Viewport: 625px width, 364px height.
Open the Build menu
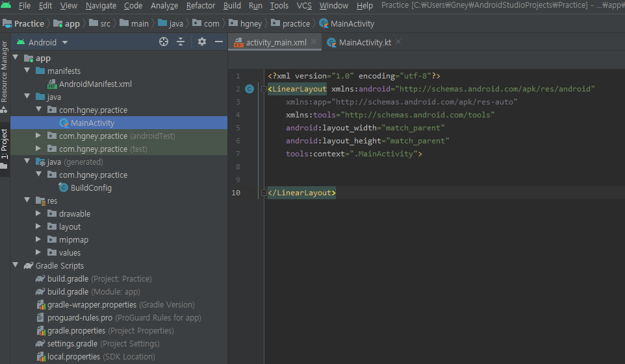click(232, 6)
